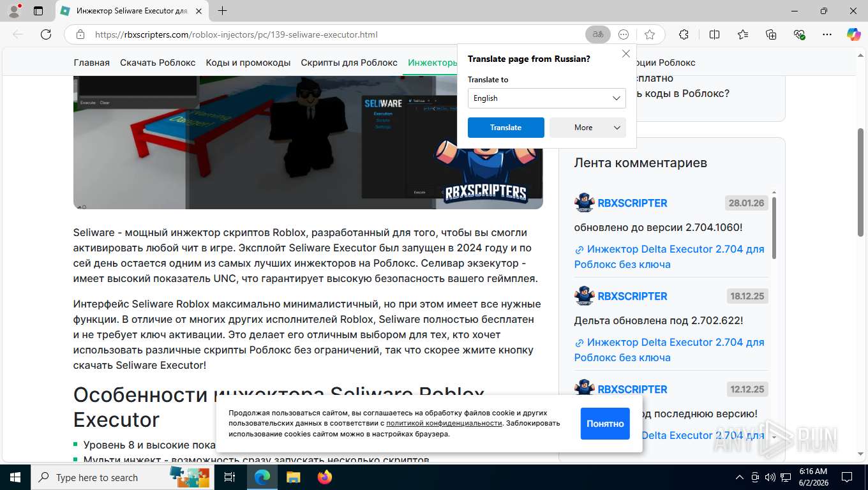This screenshot has width=868, height=490.
Task: Open File Explorer from taskbar
Action: [293, 477]
